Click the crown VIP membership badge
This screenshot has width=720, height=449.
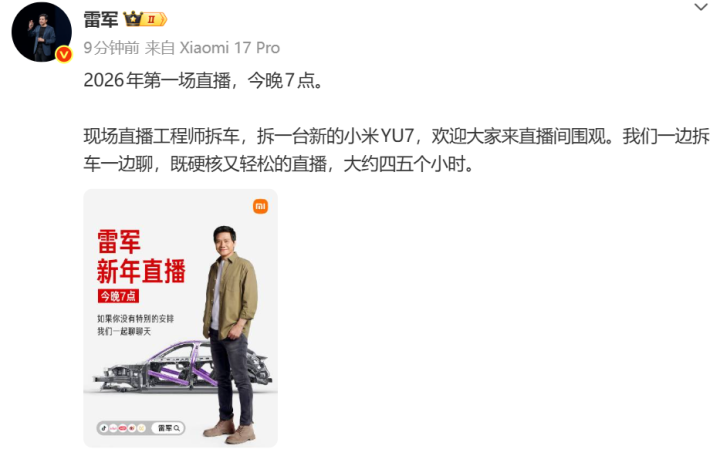tap(145, 19)
